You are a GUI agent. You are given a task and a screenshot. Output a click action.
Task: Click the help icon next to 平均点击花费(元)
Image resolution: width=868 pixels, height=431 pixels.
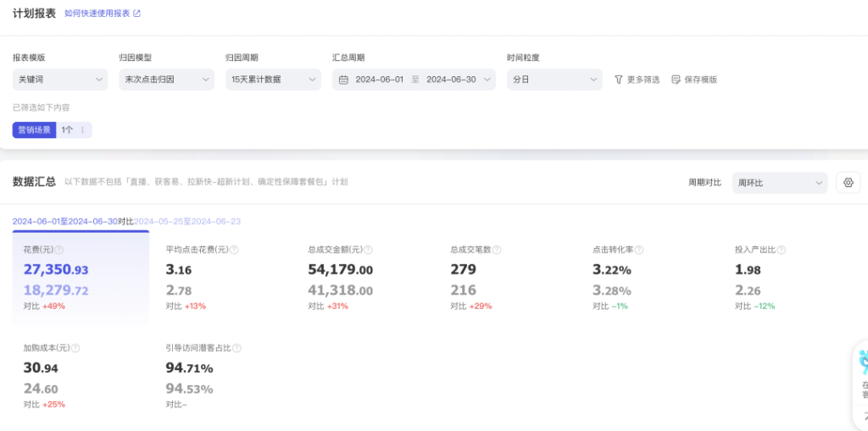tap(234, 250)
